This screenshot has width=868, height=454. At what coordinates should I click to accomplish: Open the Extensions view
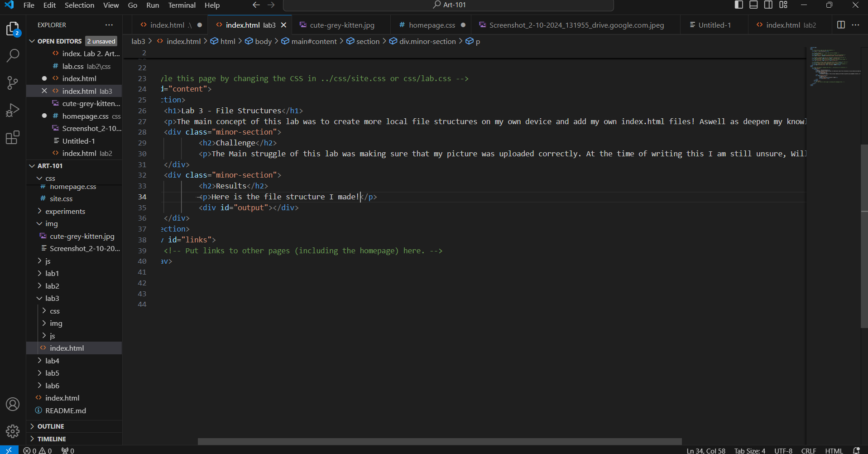pos(13,137)
